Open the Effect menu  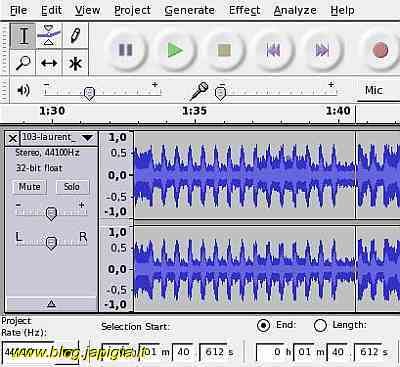pos(244,11)
